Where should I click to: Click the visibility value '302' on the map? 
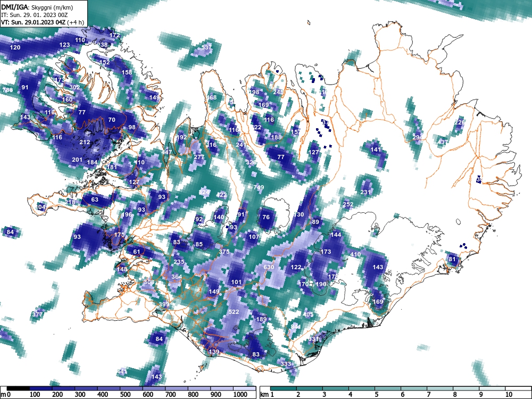coord(74,87)
